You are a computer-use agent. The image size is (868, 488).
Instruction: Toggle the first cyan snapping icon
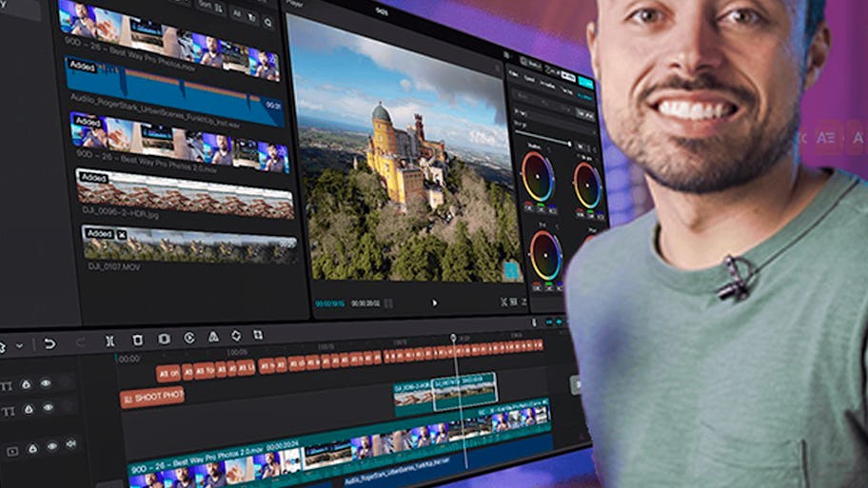(x=549, y=322)
